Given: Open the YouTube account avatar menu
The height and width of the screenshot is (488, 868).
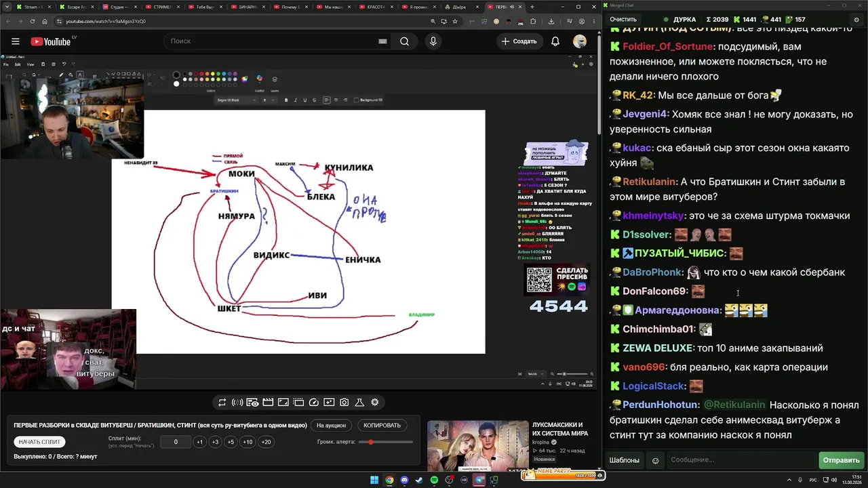Looking at the screenshot, I should [580, 41].
